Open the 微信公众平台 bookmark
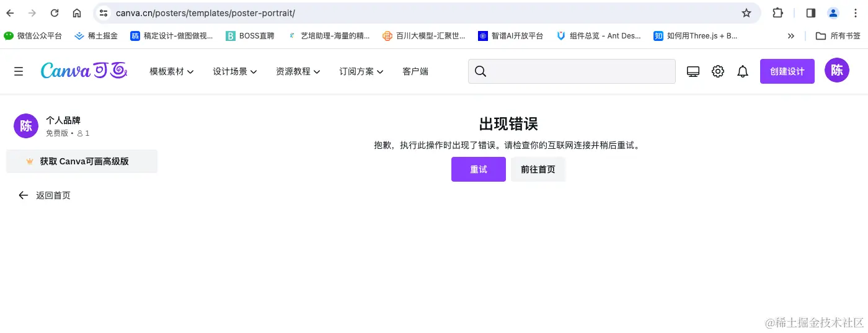Viewport: 868px width, 333px height. click(x=33, y=36)
